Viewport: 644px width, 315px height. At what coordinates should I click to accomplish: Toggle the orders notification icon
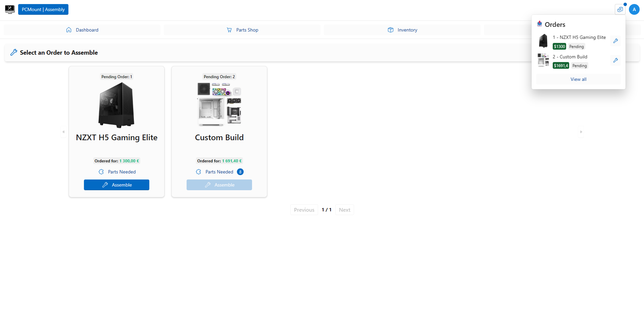pos(620,9)
